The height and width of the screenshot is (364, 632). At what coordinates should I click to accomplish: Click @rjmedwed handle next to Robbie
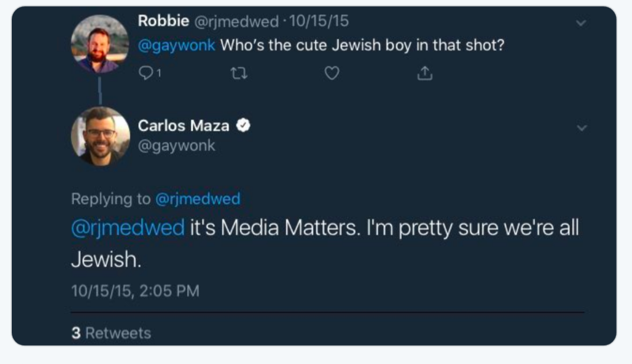236,22
